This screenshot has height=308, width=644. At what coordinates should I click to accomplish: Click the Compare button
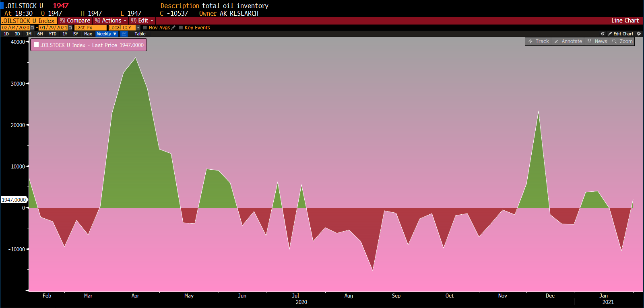(75, 21)
